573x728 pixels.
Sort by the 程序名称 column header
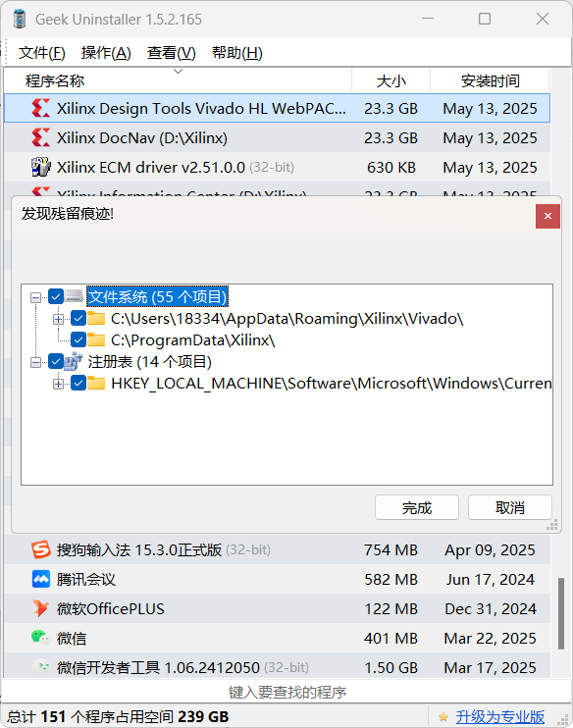coord(178,80)
